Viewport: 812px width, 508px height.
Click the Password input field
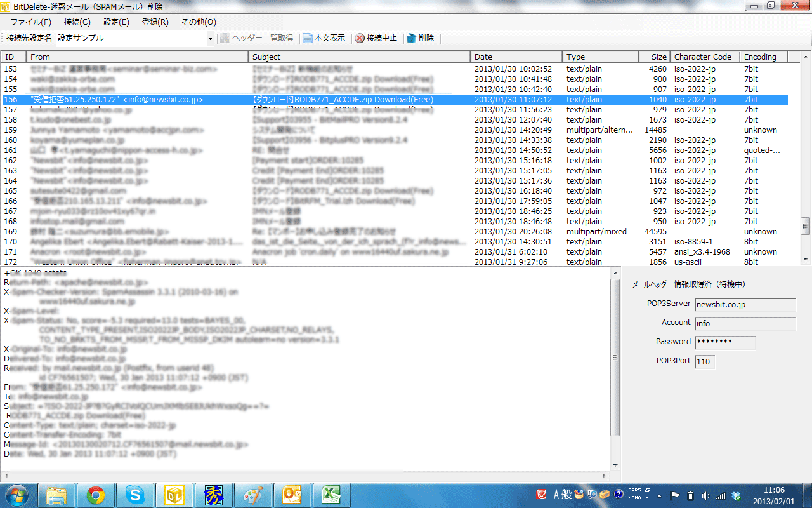[x=725, y=342]
